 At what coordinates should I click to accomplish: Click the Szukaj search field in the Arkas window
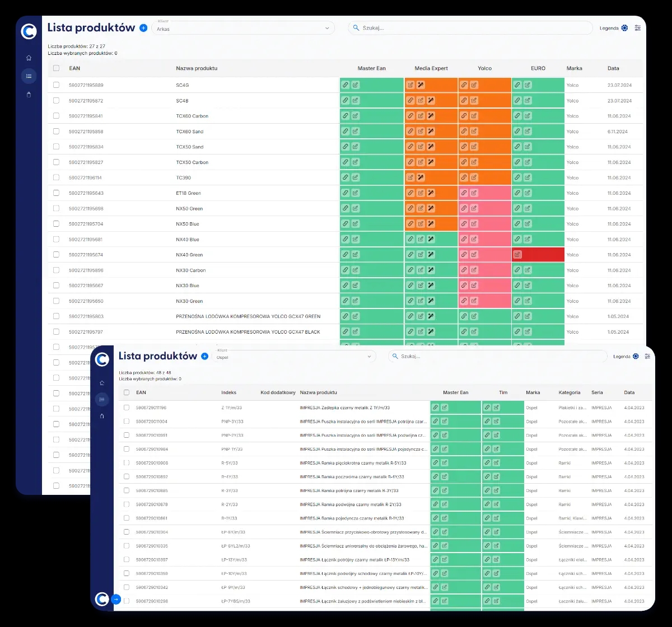point(470,28)
